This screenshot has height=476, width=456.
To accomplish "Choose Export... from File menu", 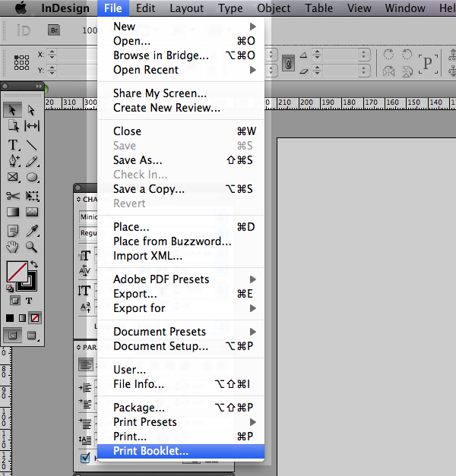I will [x=181, y=294].
